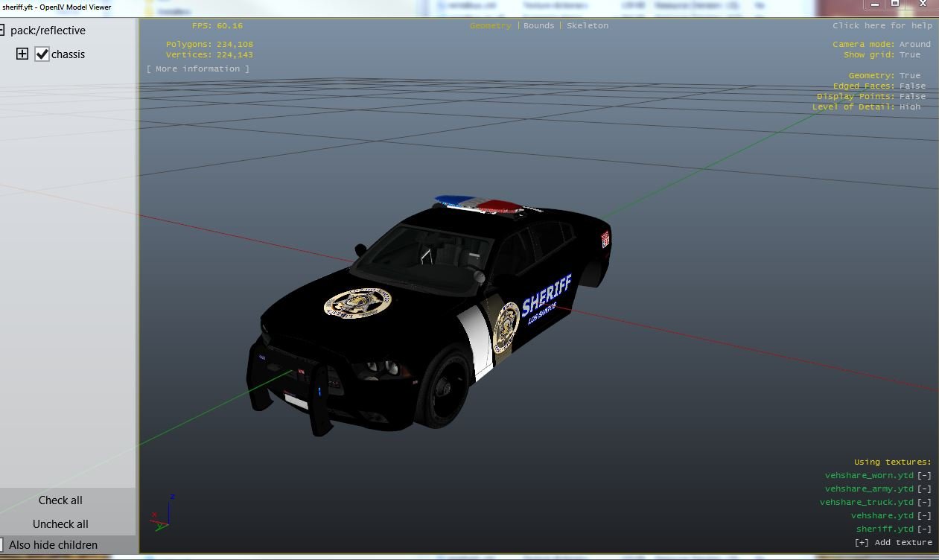This screenshot has width=939, height=560.
Task: Click the sheriff.yft window title text
Action: 57,7
